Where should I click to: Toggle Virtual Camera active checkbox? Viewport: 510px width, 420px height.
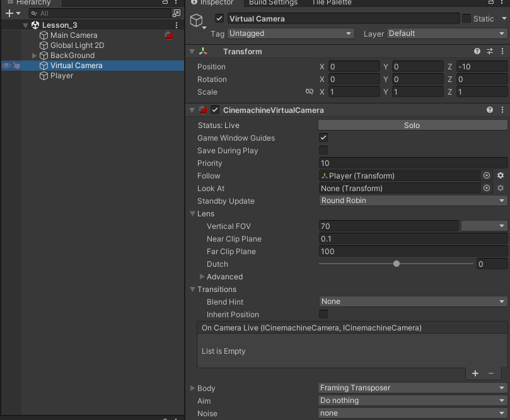(219, 18)
